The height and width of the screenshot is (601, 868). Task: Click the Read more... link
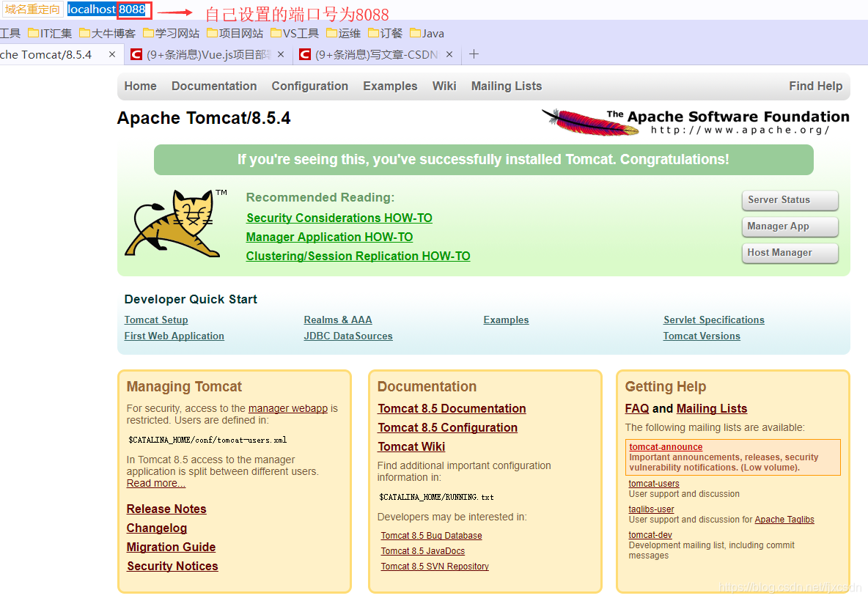[x=156, y=483]
